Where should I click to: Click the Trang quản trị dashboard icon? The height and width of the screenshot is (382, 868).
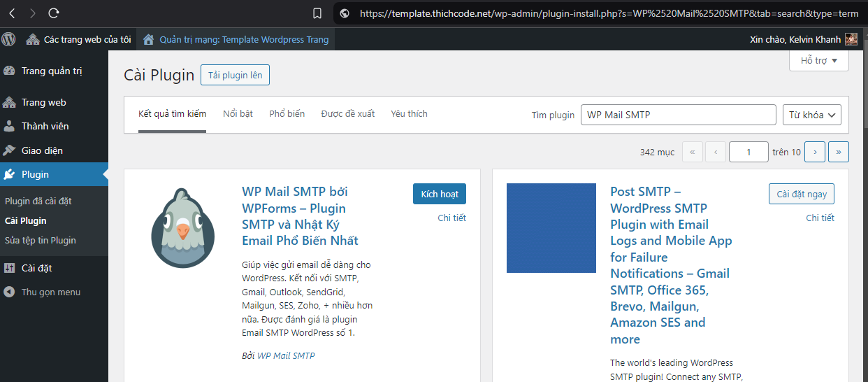pyautogui.click(x=9, y=71)
